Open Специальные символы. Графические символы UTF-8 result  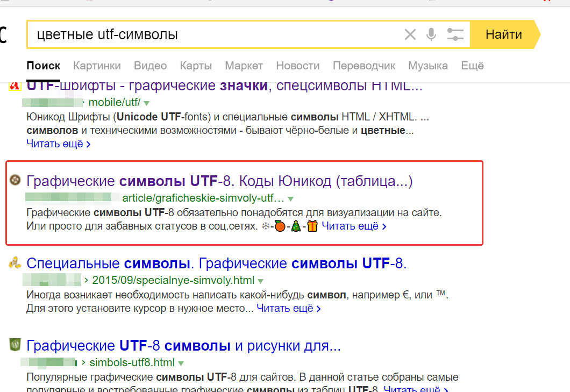coord(217,263)
